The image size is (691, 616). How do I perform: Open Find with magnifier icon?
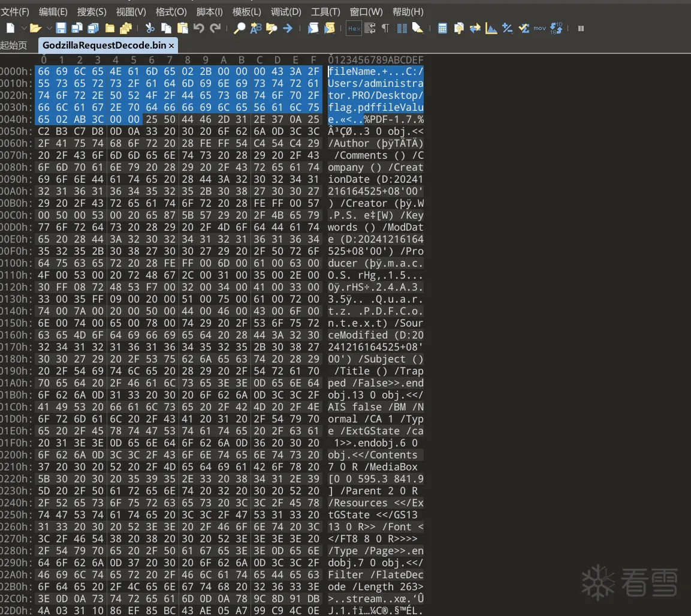click(239, 28)
